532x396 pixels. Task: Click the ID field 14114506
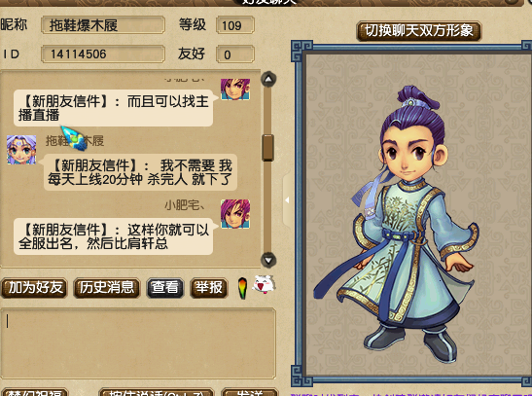(x=103, y=54)
